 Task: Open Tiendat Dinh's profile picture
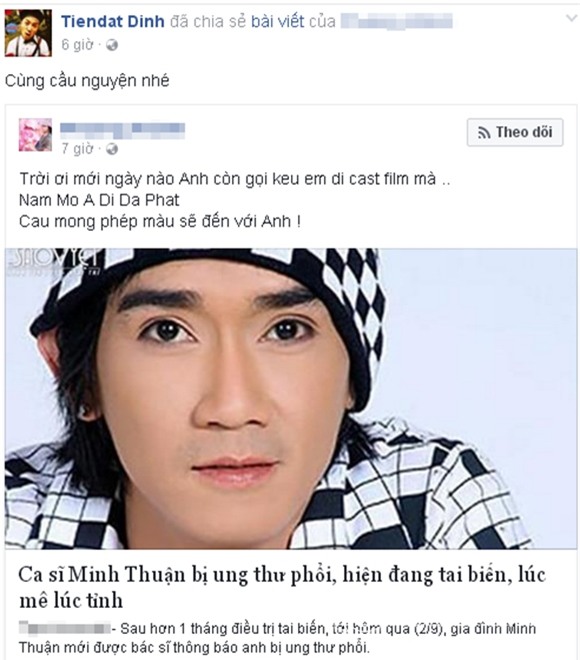(x=28, y=33)
